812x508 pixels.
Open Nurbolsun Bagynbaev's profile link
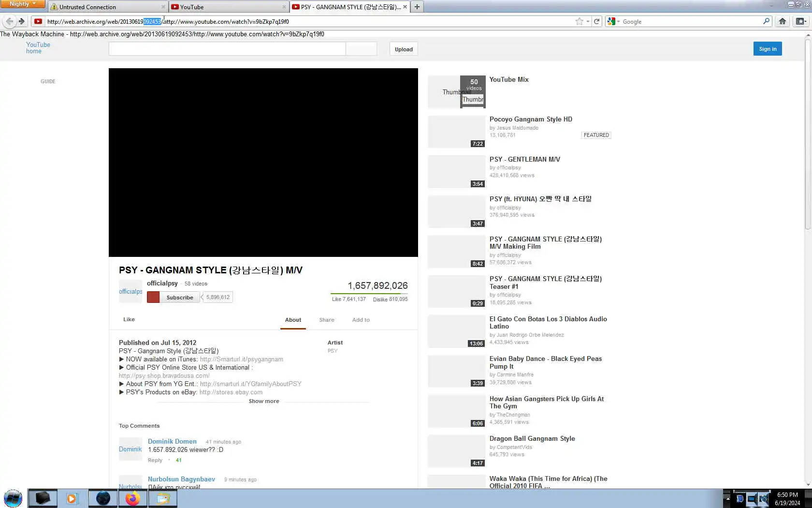(x=181, y=479)
